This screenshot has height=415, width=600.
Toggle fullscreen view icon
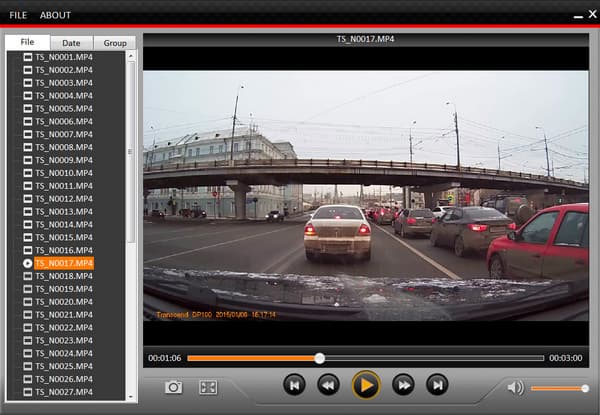click(x=208, y=387)
